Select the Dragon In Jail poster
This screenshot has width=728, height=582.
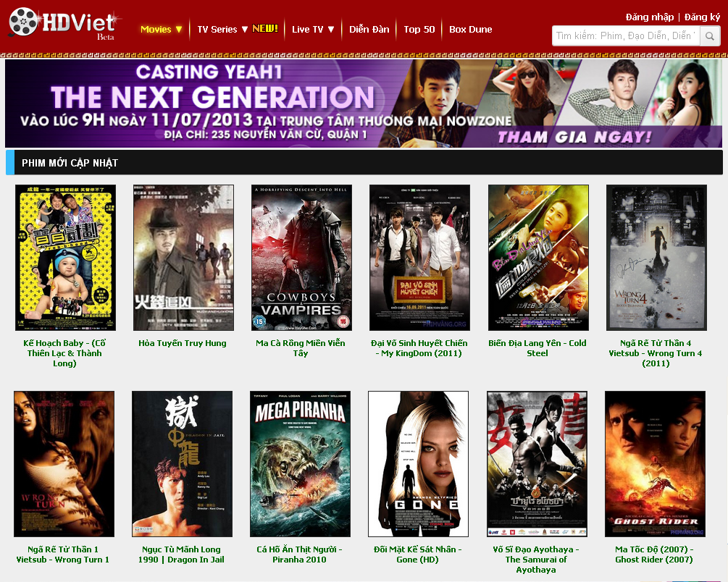(x=182, y=464)
